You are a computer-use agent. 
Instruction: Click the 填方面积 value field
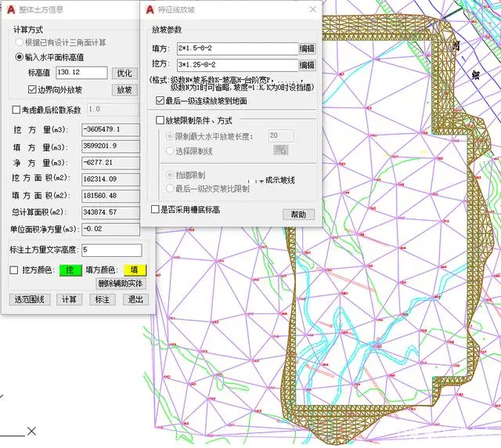point(110,196)
